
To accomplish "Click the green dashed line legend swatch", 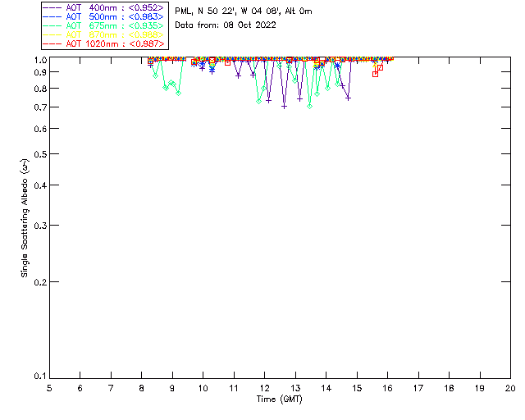I will 52,25.
